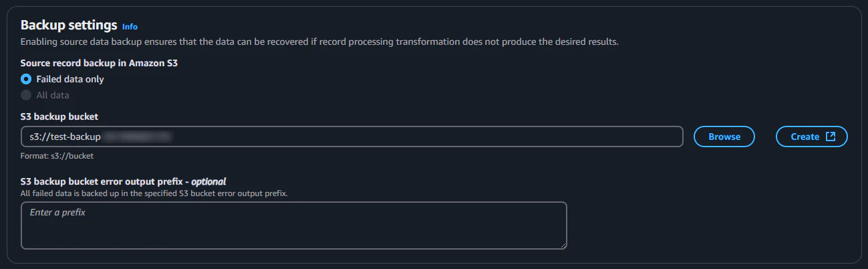Click "Source record backup in Amazon S3" label

click(x=99, y=63)
